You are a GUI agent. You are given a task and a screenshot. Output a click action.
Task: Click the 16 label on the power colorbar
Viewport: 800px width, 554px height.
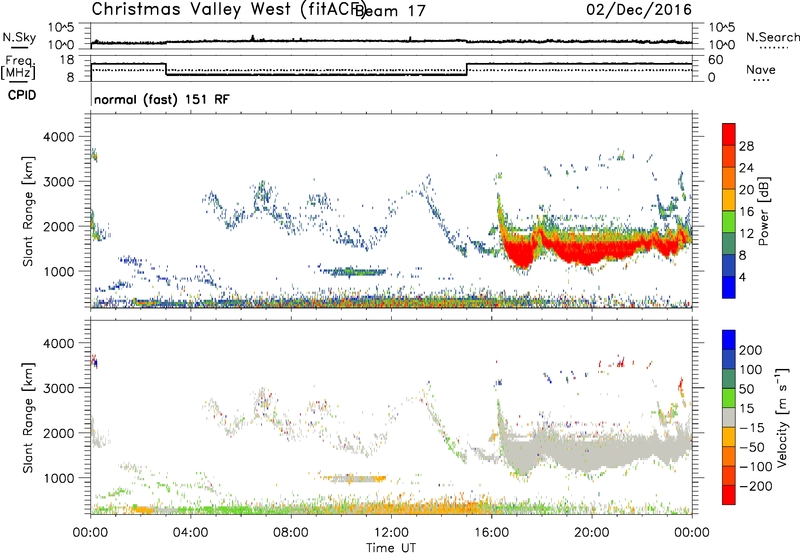[746, 212]
